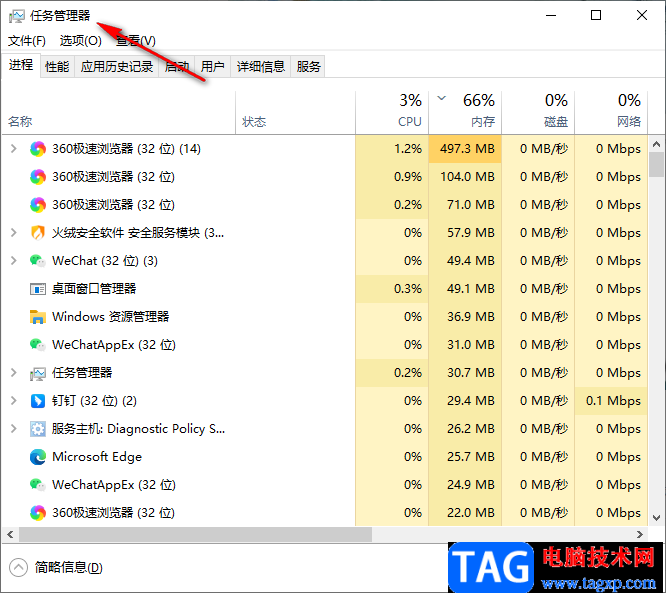Sort by the 名称 column header
Screen dimensions: 666x593
point(119,113)
